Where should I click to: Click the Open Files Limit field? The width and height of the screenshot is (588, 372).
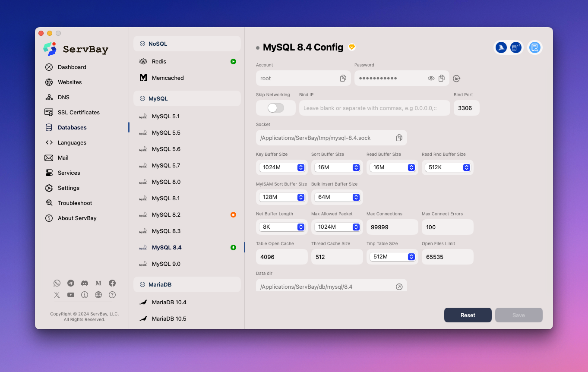pos(448,257)
